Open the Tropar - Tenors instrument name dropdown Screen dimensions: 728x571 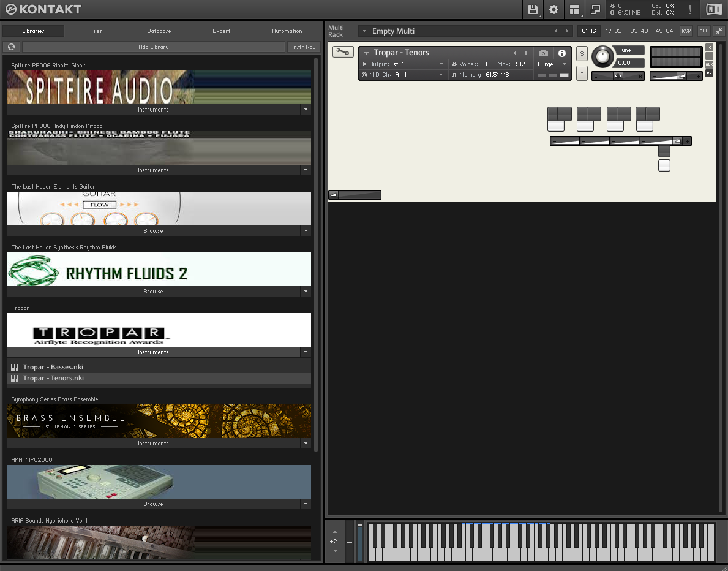366,53
